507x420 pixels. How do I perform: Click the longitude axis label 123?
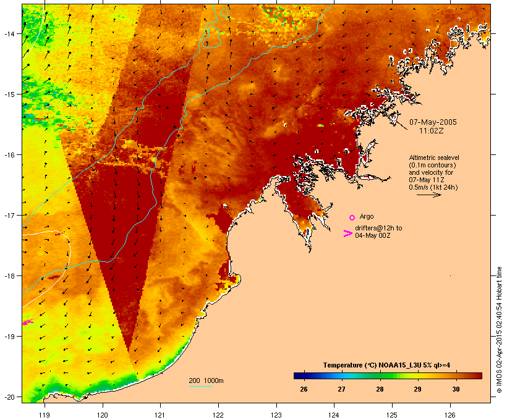point(276,415)
